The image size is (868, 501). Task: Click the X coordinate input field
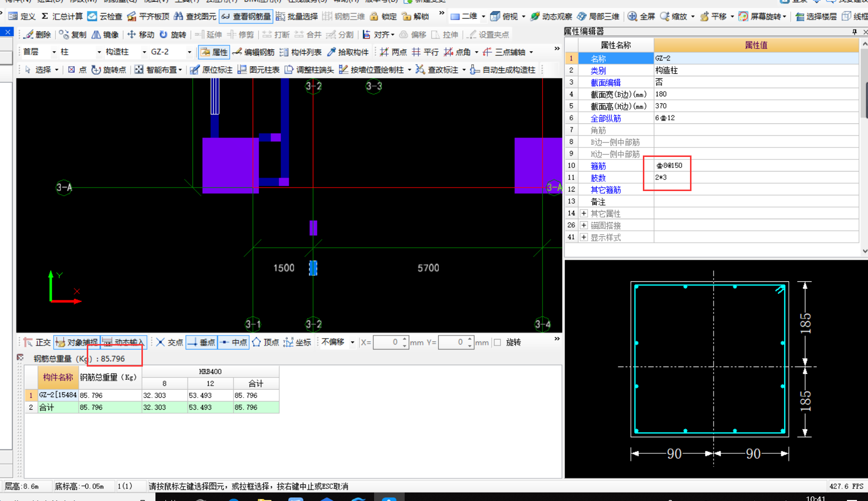click(387, 343)
